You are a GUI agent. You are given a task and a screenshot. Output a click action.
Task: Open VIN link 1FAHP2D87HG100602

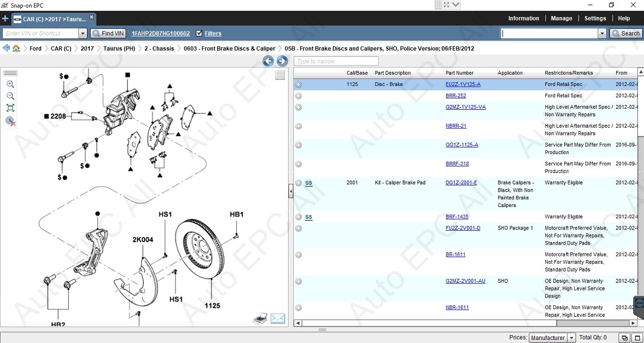click(x=160, y=33)
